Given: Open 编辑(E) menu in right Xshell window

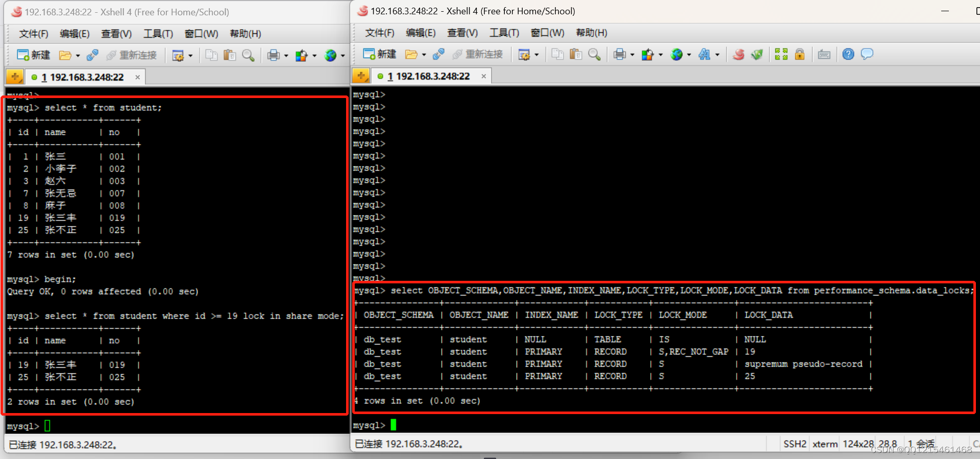Looking at the screenshot, I should coord(421,33).
